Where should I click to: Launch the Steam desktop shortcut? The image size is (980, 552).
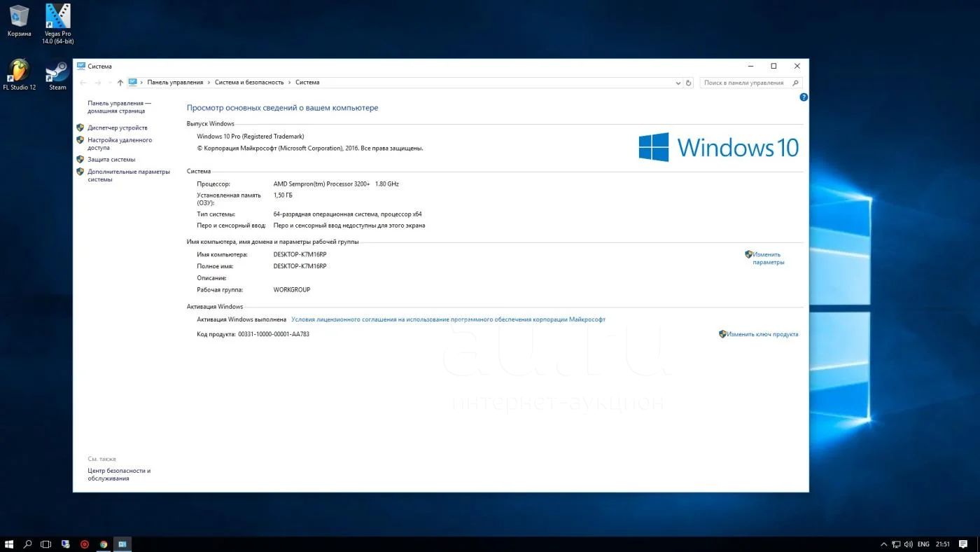(57, 75)
